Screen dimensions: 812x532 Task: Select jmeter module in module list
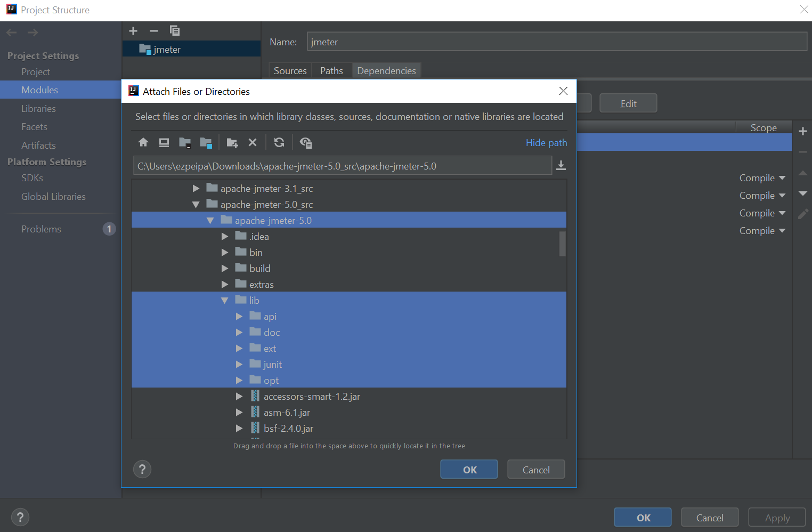tap(191, 49)
